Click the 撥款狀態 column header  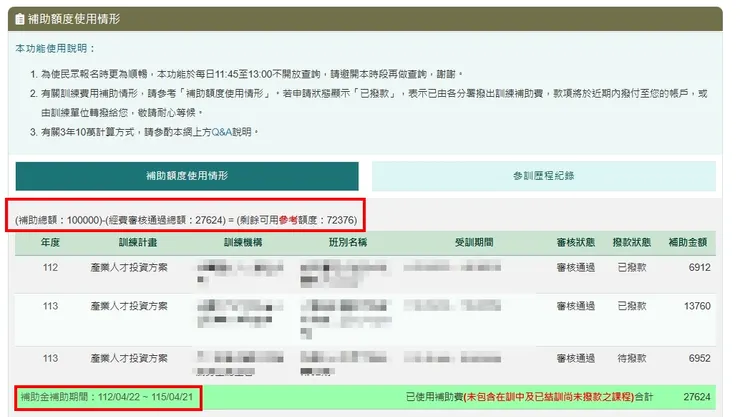(x=631, y=242)
